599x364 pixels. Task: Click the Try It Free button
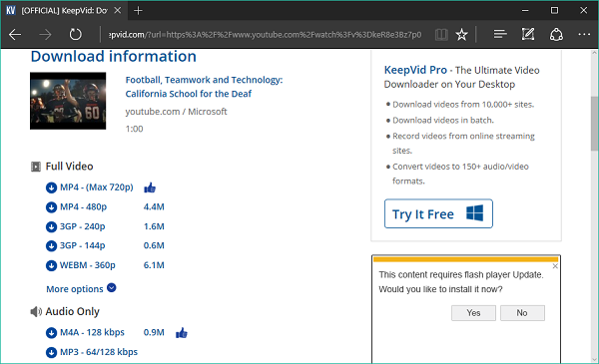(438, 213)
